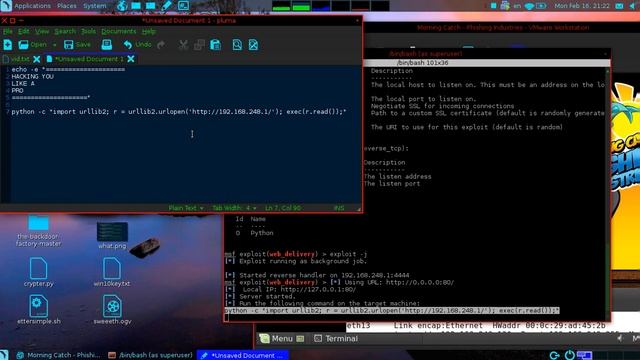Image resolution: width=640 pixels, height=360 pixels.
Task: Click the display icon in bottom panel
Action: [x=584, y=355]
